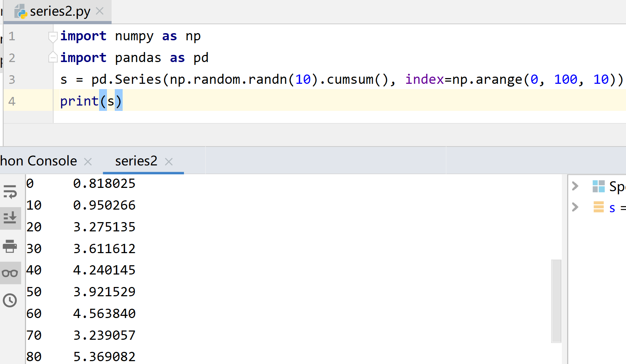This screenshot has height=364, width=626.
Task: Click line number 3 in the gutter
Action: [12, 80]
